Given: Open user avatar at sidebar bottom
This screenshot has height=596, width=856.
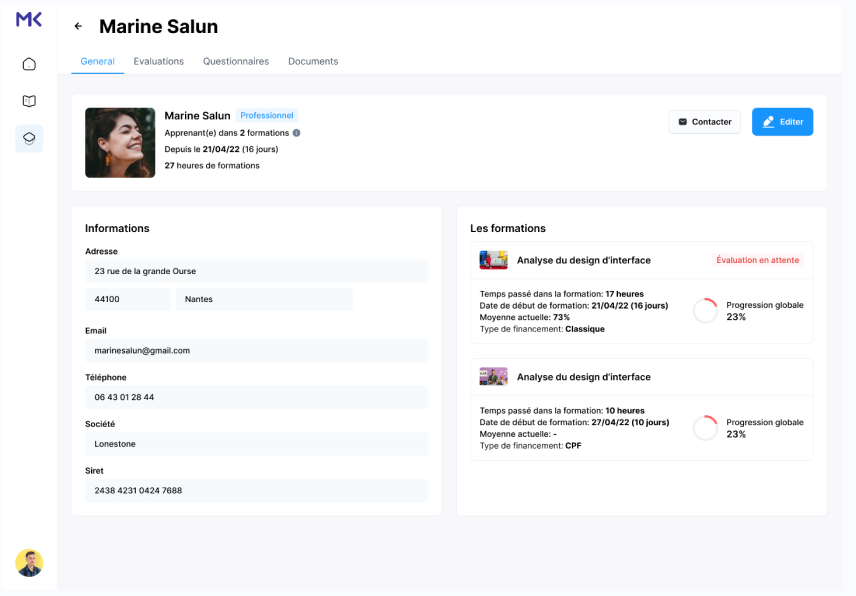Looking at the screenshot, I should click(x=29, y=563).
